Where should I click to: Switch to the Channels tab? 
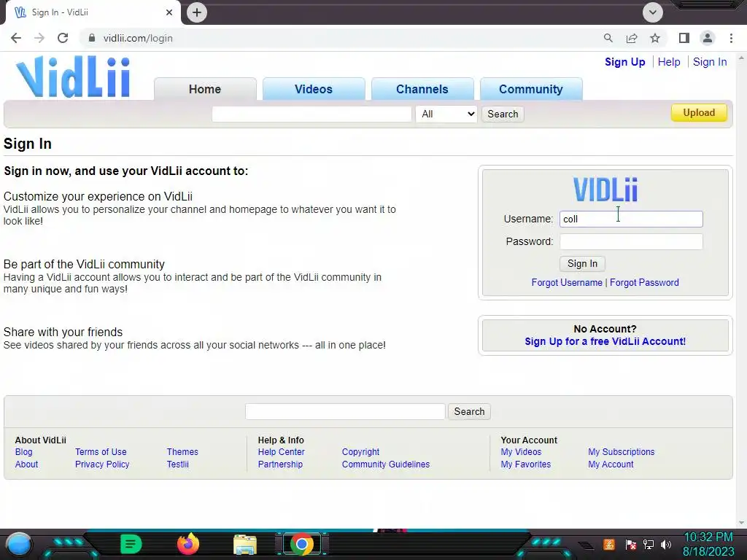(422, 89)
